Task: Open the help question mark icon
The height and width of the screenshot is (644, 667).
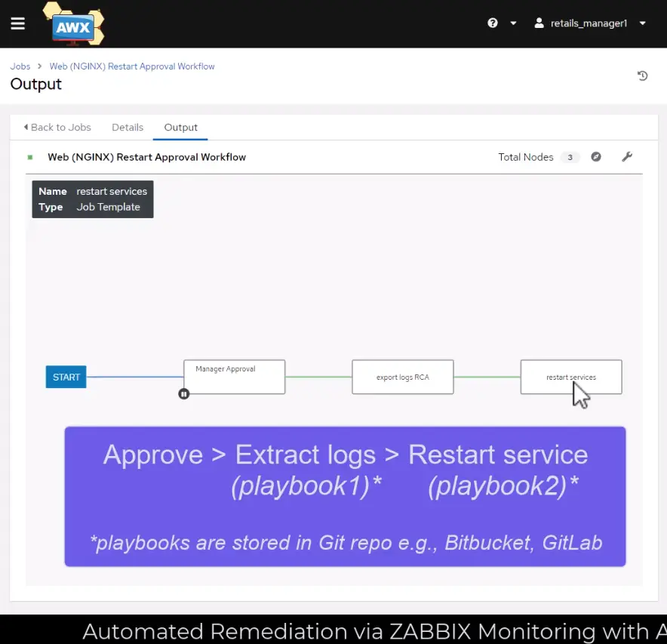Action: [x=492, y=23]
